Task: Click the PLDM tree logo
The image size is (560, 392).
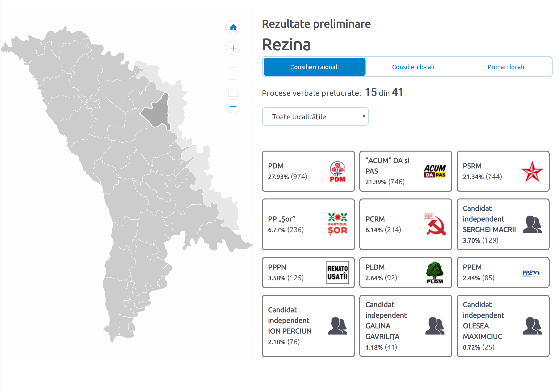Action: point(435,273)
